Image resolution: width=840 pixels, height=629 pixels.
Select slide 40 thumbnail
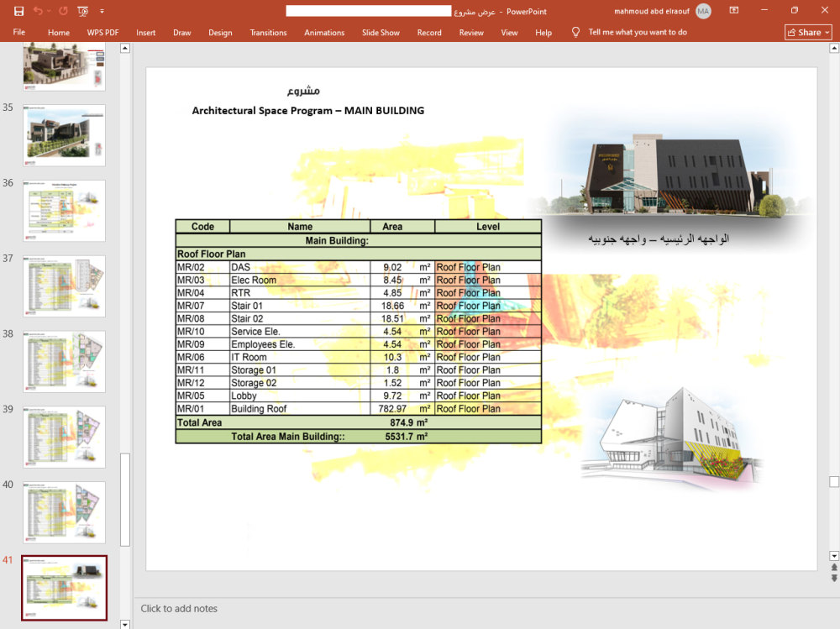click(65, 513)
